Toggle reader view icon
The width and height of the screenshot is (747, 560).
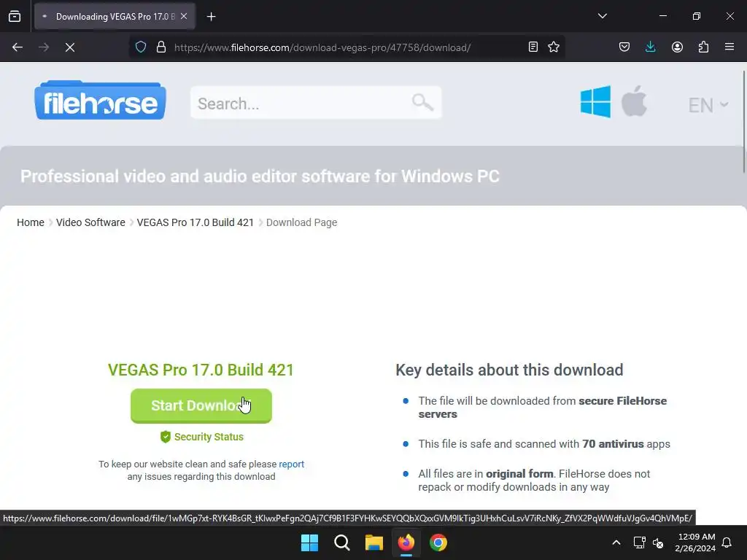(x=533, y=47)
